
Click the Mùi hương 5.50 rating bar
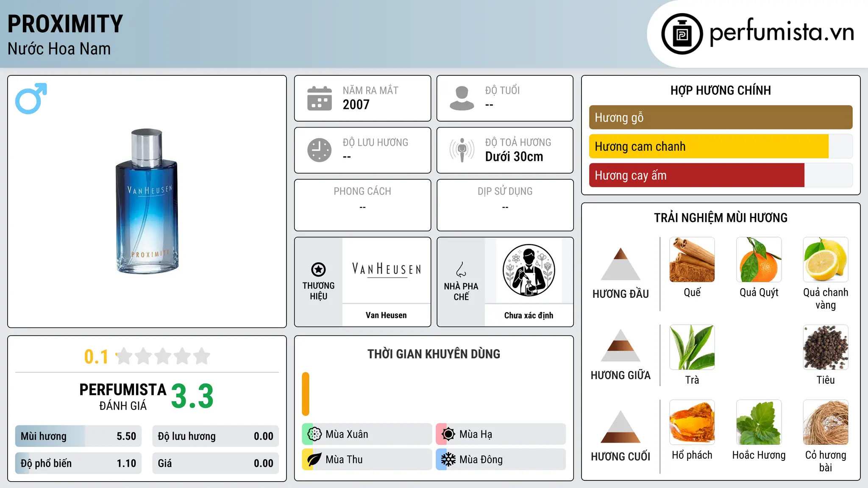click(78, 436)
